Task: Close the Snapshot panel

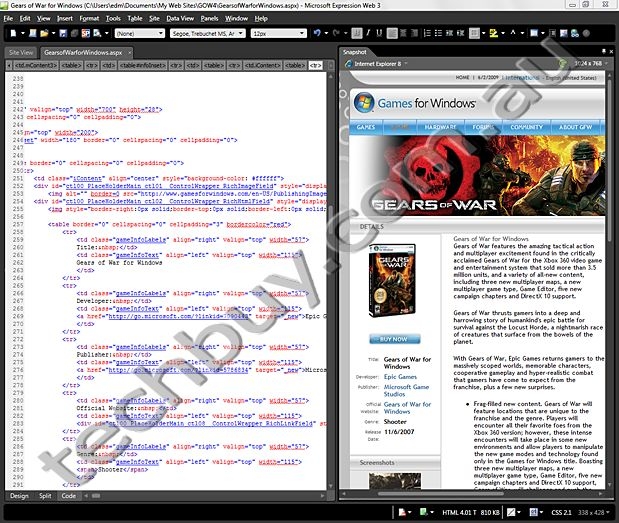Action: 611,52
